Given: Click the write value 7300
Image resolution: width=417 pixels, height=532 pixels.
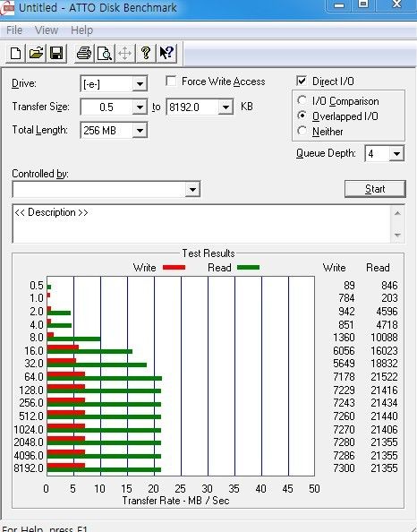Looking at the screenshot, I should [344, 468].
